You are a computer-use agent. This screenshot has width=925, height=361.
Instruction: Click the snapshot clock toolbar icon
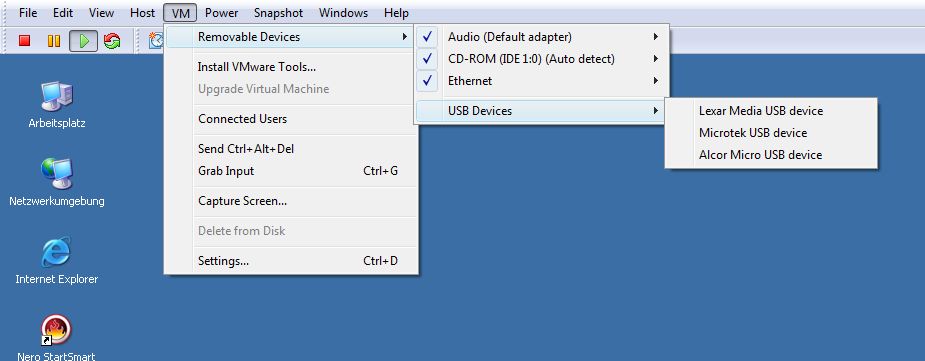(x=156, y=41)
